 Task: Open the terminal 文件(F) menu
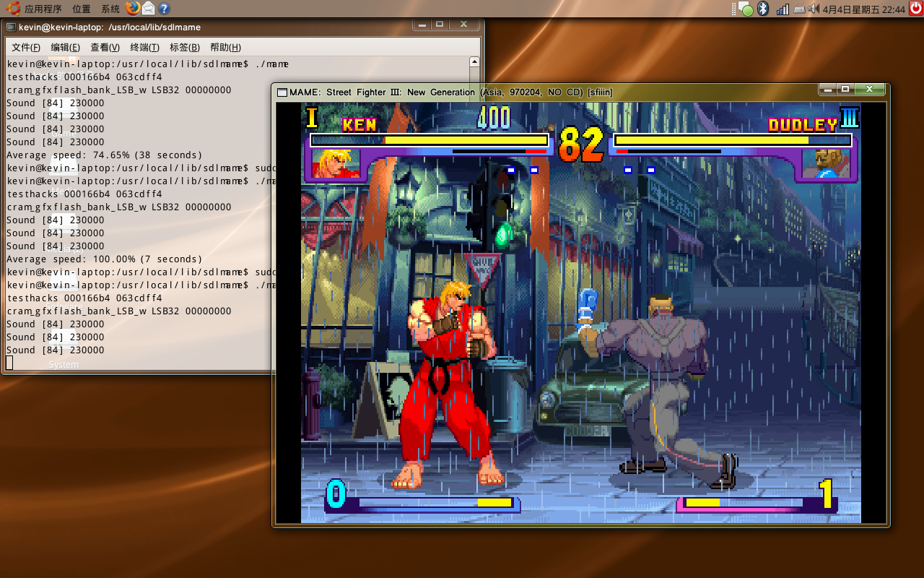click(x=26, y=47)
